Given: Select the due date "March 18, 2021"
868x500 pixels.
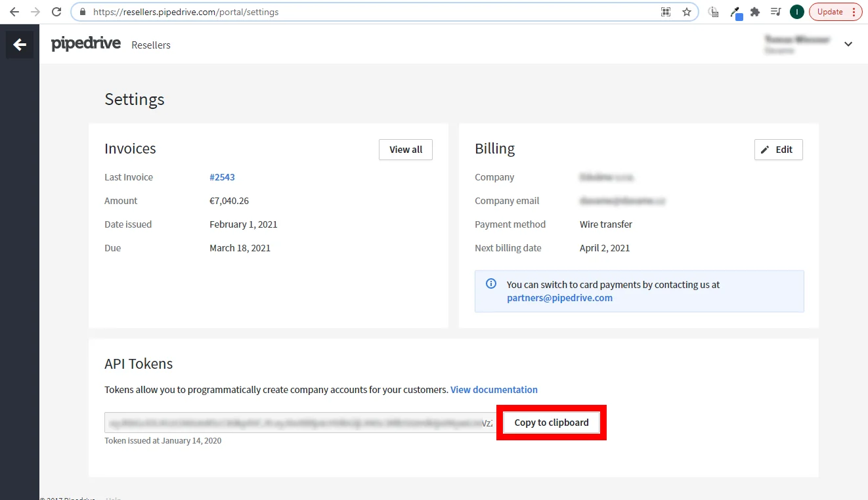Looking at the screenshot, I should 240,248.
